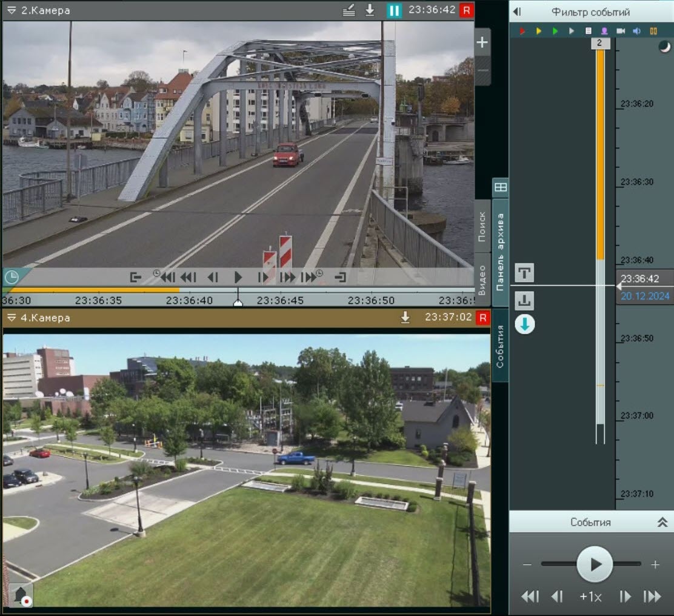
Task: Click the large round play speed slider knob
Action: point(595,564)
